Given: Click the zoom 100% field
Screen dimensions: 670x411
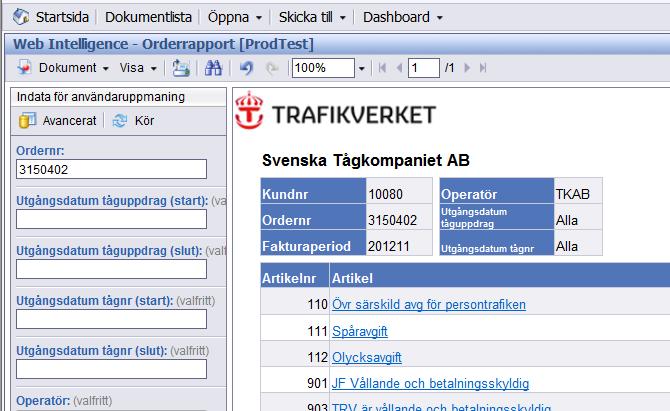Looking at the screenshot, I should click(323, 68).
